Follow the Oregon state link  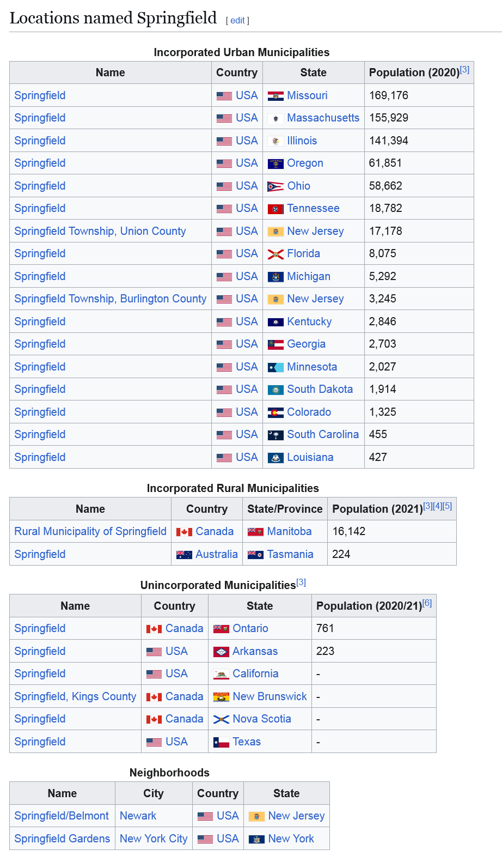305,163
